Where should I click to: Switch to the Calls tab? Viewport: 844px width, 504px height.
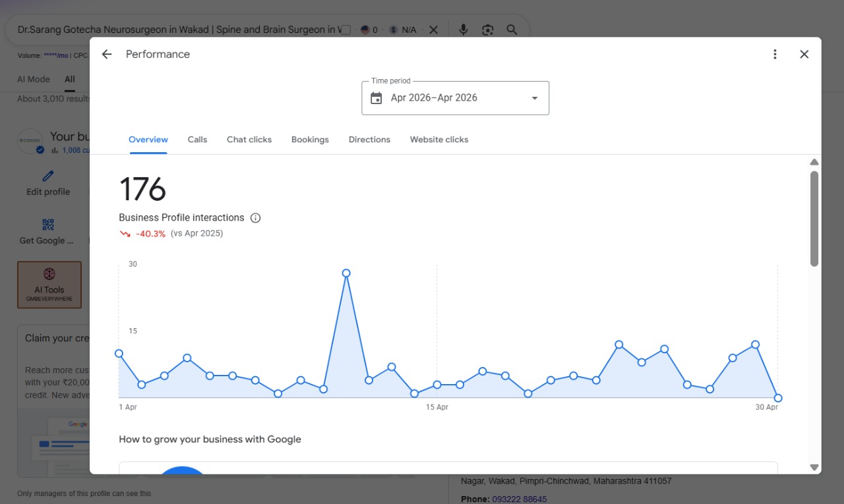[x=197, y=140]
